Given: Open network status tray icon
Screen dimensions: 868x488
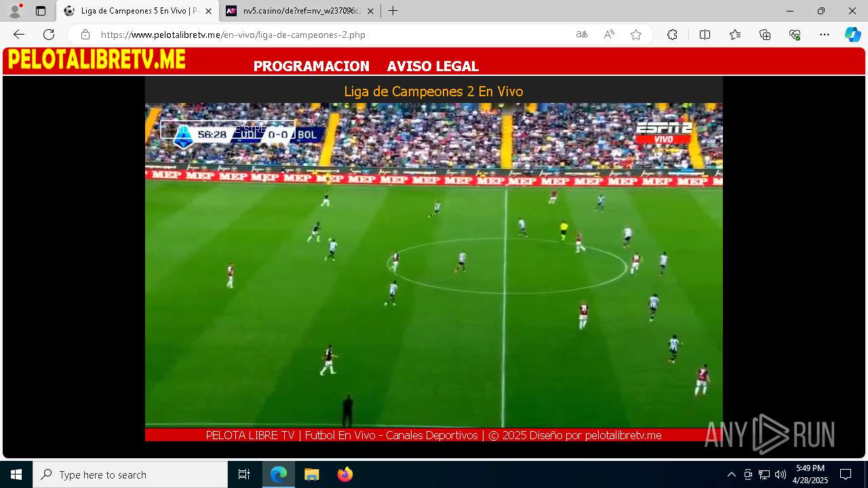Looking at the screenshot, I should coord(764,474).
